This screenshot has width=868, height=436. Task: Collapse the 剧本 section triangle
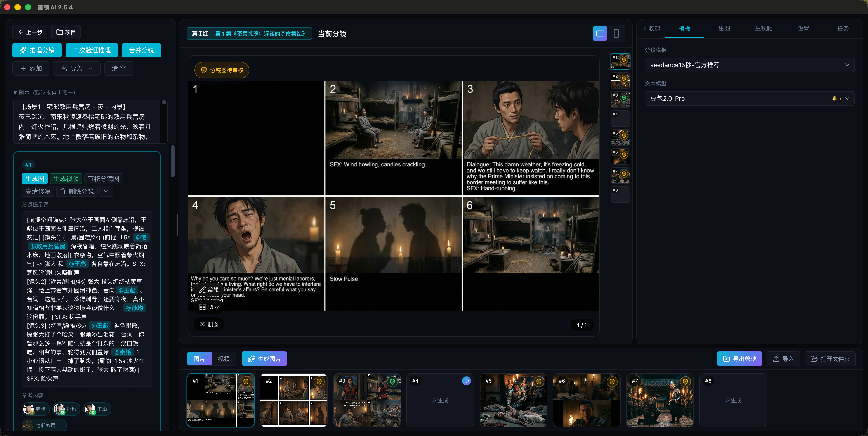(x=15, y=93)
